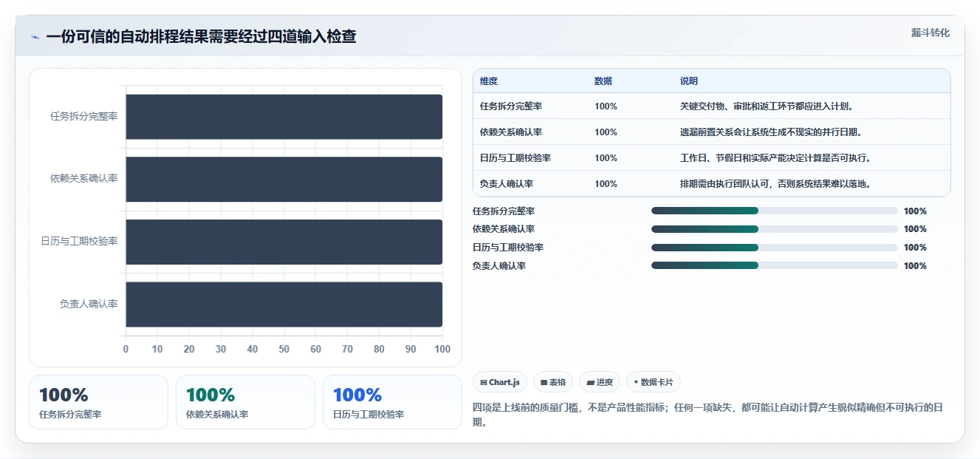Click the description 遗漏前置关系会让系统生成不现实的并行日期。
The height and width of the screenshot is (459, 980).
pos(772,132)
